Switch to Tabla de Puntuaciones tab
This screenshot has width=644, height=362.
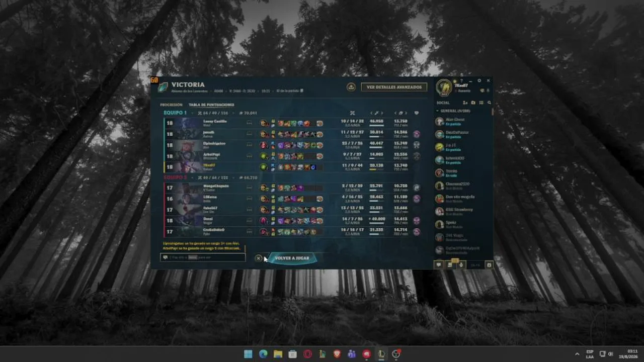[x=211, y=105]
